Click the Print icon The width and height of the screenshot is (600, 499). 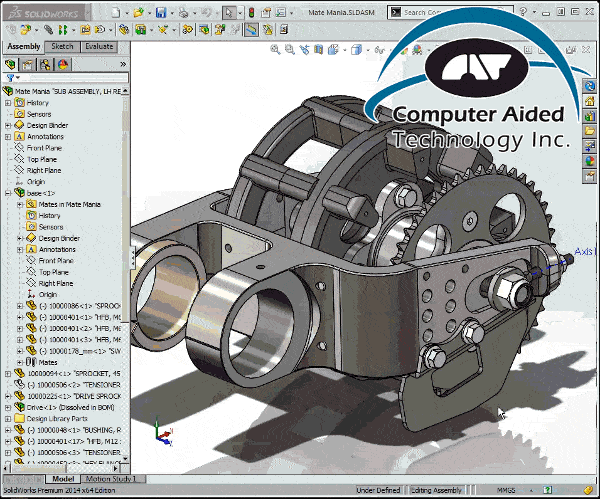(184, 13)
